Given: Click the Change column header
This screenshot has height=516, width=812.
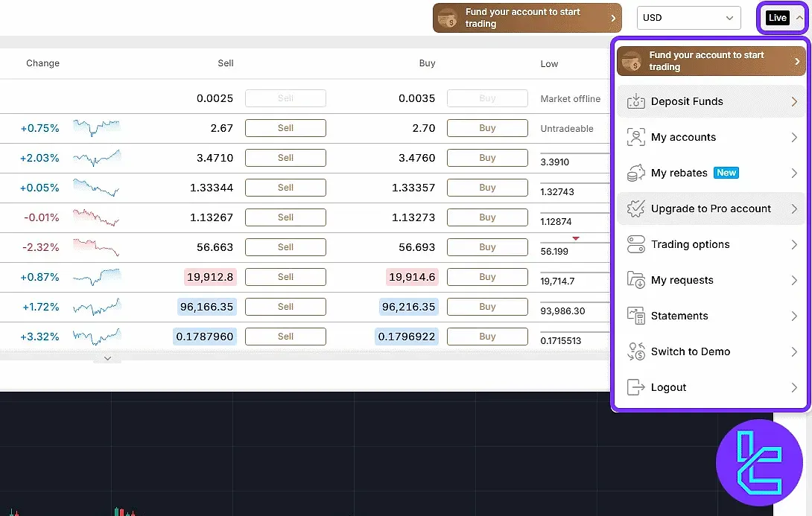Looking at the screenshot, I should pos(42,63).
